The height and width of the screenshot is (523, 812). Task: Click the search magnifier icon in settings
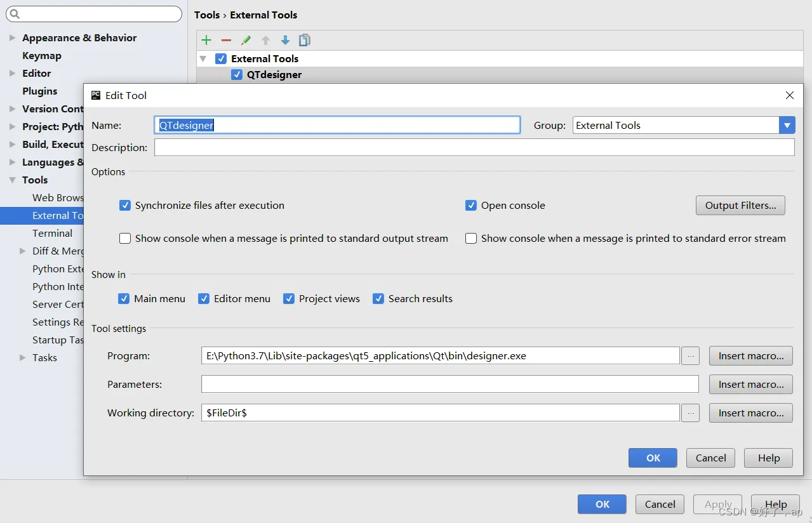15,14
